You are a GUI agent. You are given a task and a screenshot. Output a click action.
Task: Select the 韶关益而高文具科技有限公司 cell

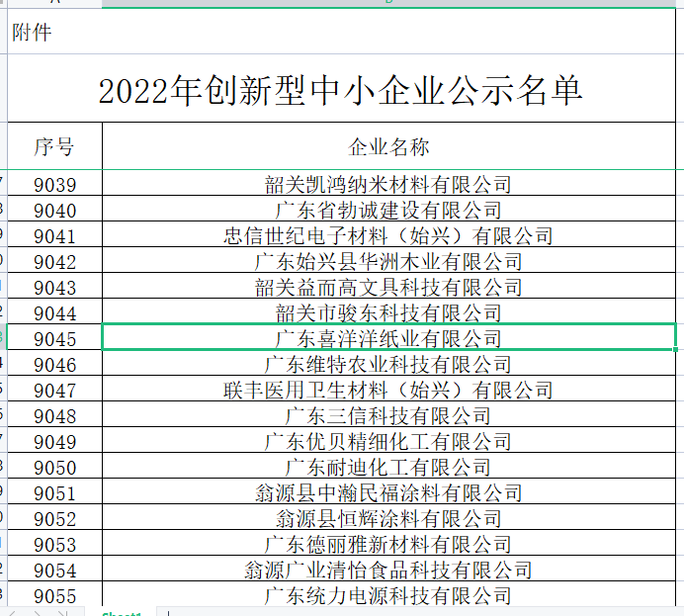click(x=388, y=287)
